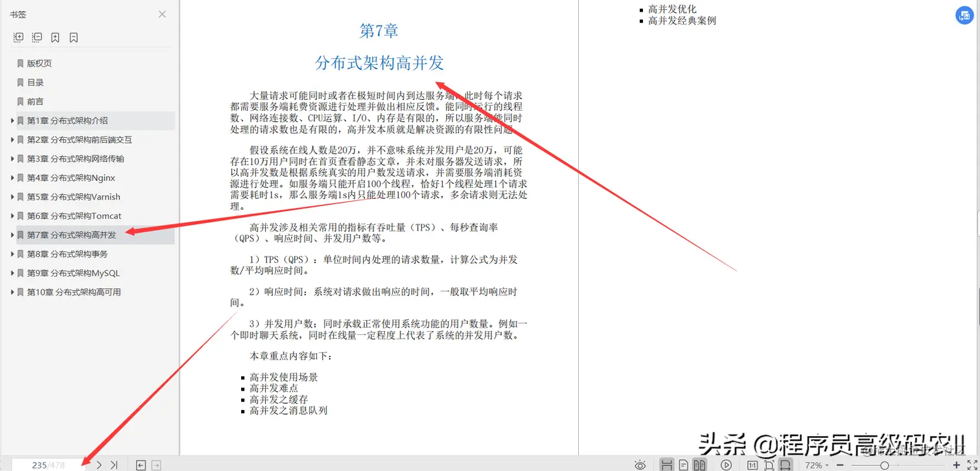Go forward to next view
Viewport: 980px width, 471px height.
tap(156, 465)
